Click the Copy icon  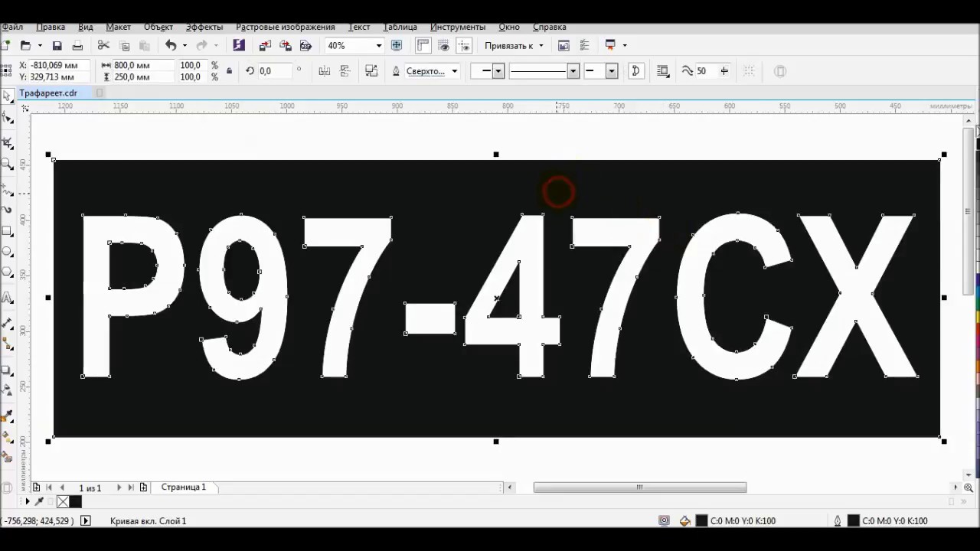point(125,46)
